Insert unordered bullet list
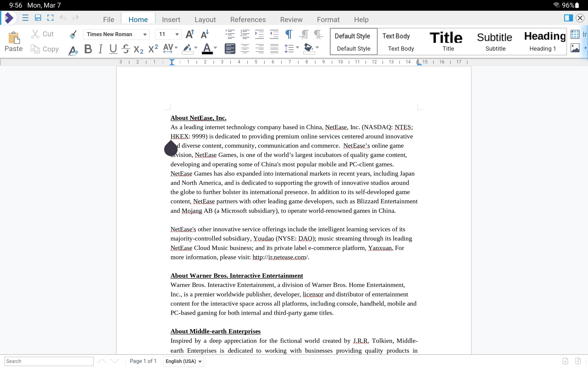Viewport: 588px width, 368px height. point(230,34)
